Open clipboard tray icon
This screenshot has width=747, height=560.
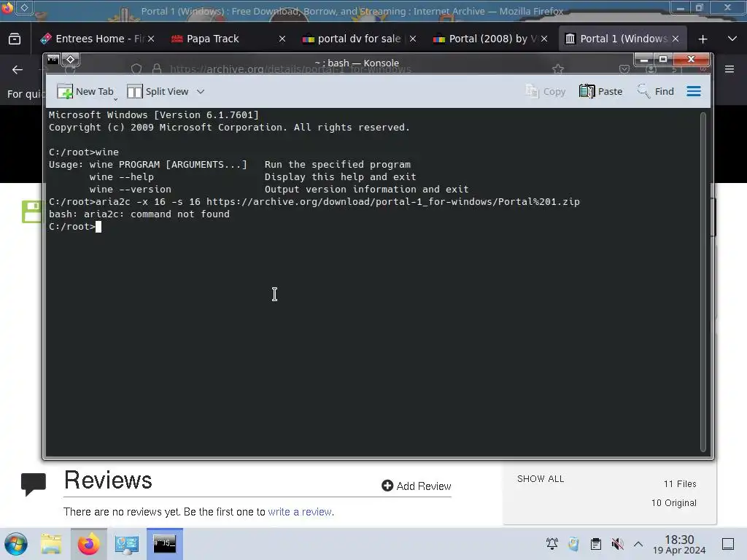[x=596, y=544]
